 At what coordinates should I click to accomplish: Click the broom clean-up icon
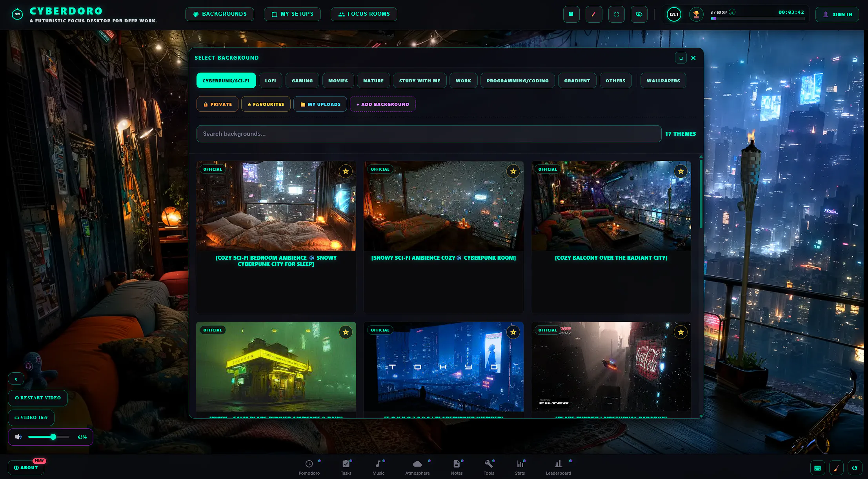pyautogui.click(x=836, y=468)
